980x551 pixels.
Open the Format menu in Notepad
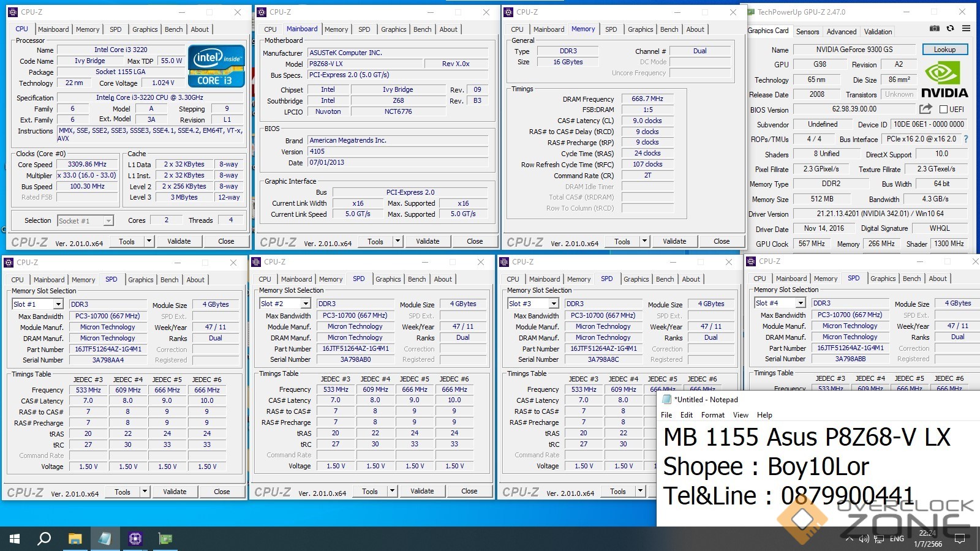(712, 415)
